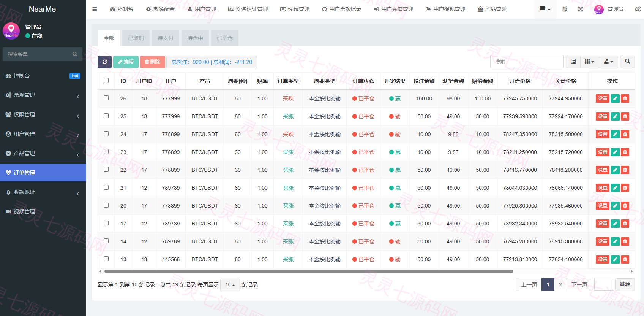The height and width of the screenshot is (316, 644).
Task: Click the search magnifier button beside the table toolbar
Action: click(x=627, y=62)
